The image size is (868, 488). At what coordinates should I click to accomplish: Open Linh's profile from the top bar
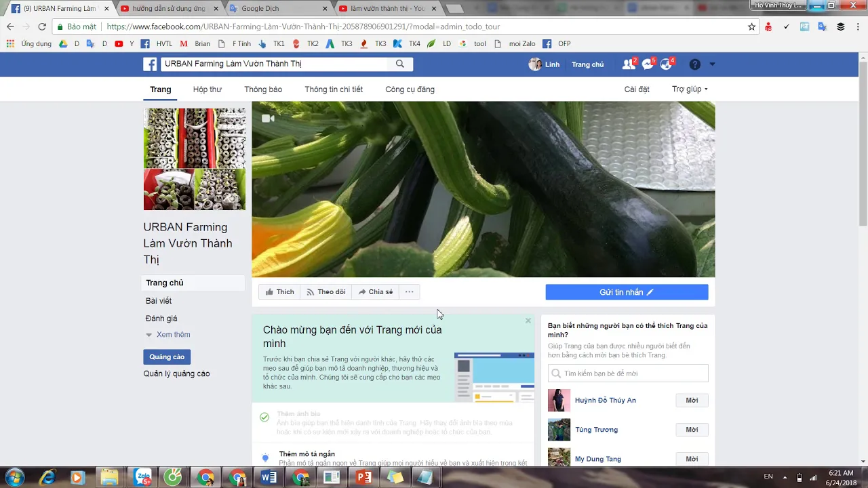coord(545,64)
